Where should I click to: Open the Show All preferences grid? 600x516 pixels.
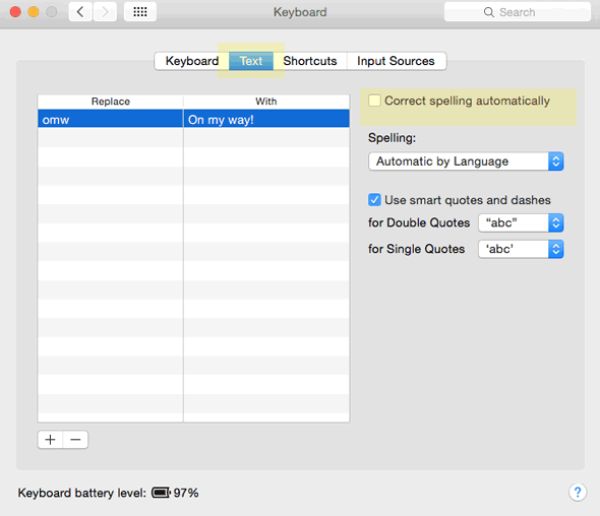click(140, 12)
